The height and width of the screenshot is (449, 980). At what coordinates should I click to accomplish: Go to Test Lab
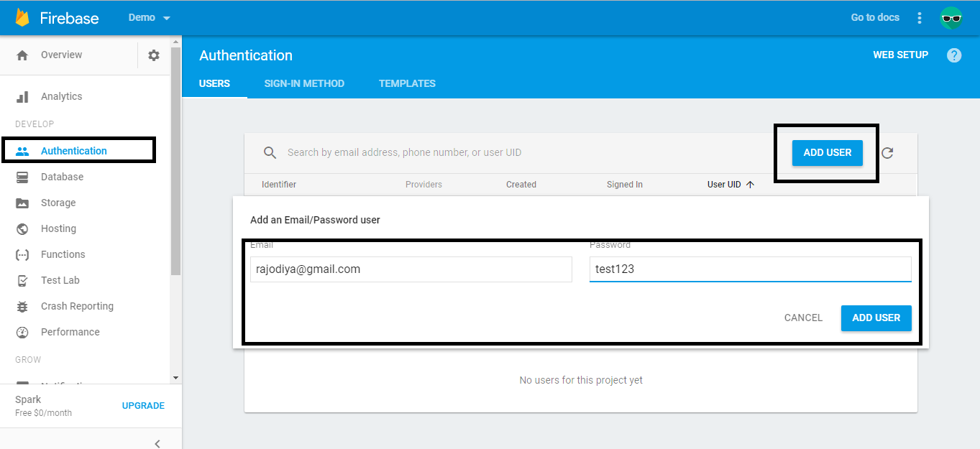60,280
